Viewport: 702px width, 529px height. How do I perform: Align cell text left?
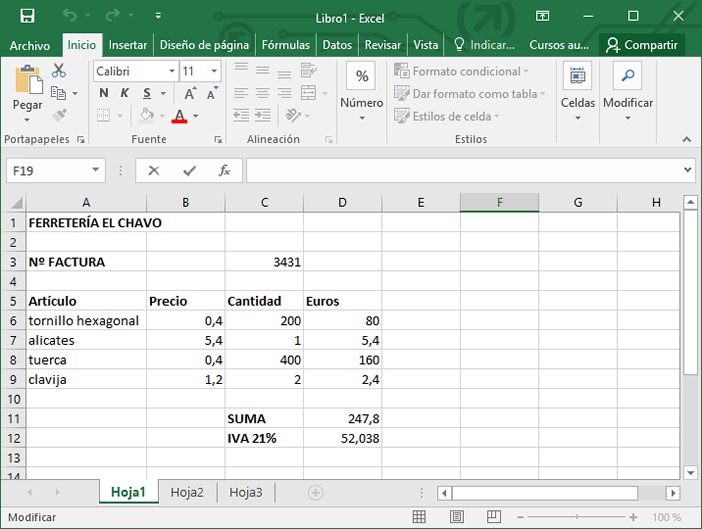click(241, 93)
